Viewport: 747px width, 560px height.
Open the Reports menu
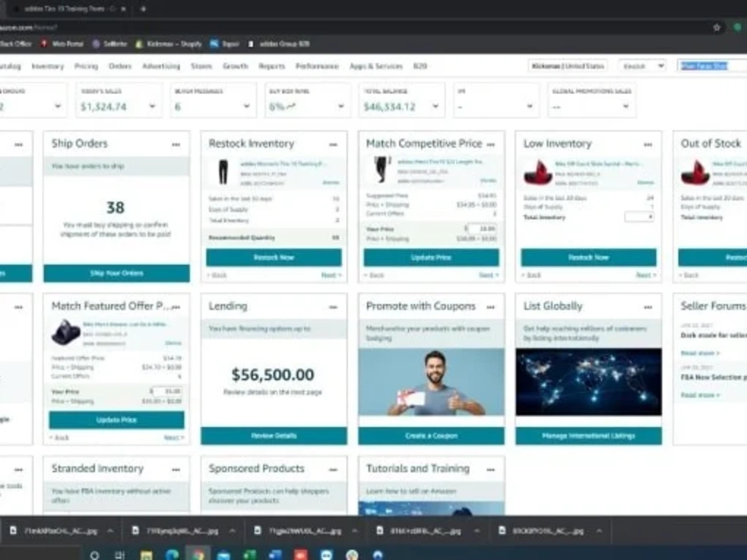[272, 66]
